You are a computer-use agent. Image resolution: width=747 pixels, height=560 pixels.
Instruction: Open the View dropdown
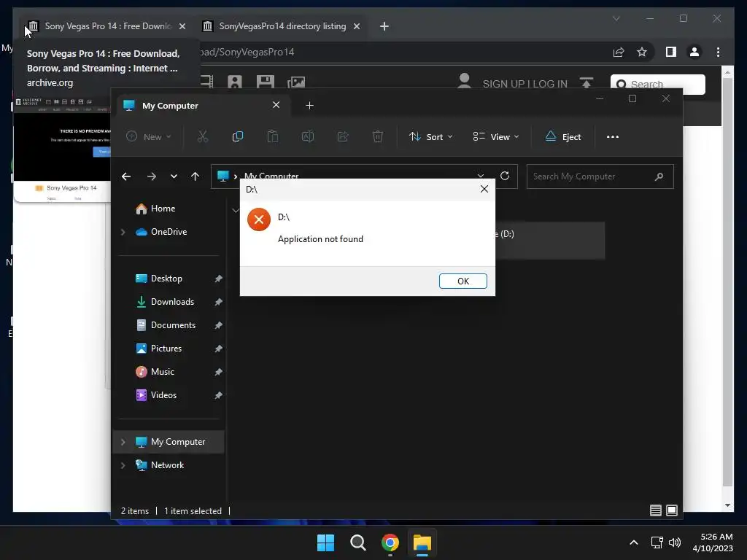495,136
